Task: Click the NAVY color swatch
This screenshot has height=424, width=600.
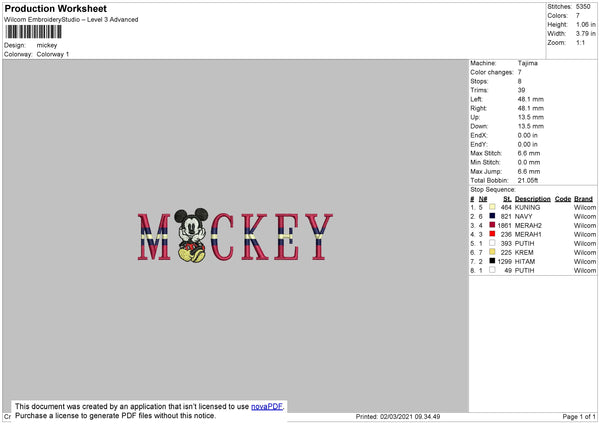Action: 492,216
